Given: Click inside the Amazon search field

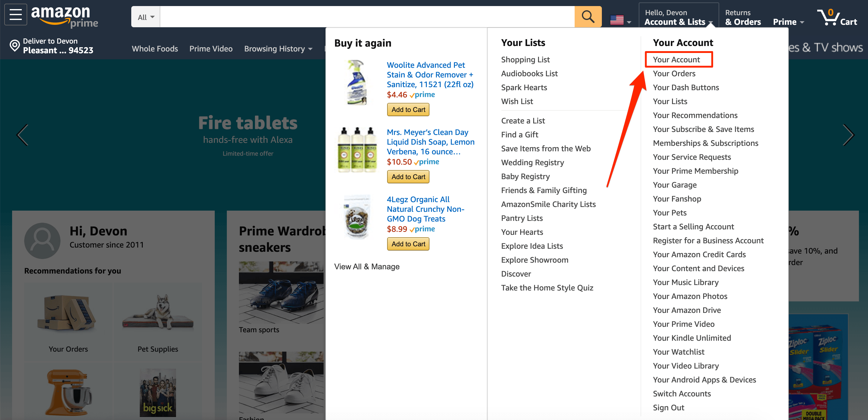Looking at the screenshot, I should pos(367,17).
